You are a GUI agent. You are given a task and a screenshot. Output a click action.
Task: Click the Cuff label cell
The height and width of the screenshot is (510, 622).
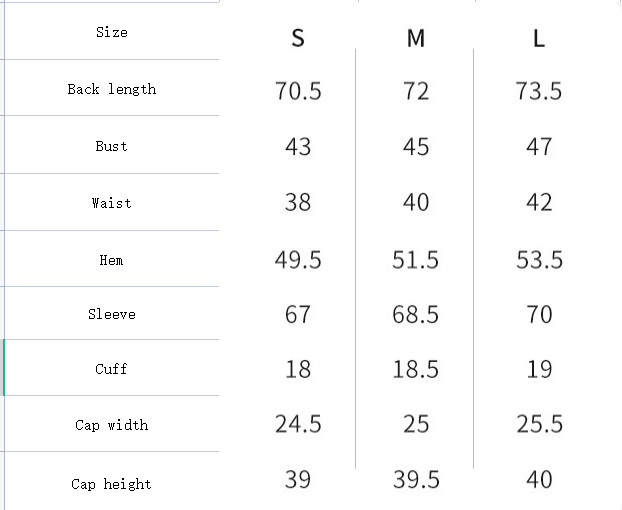tap(112, 368)
